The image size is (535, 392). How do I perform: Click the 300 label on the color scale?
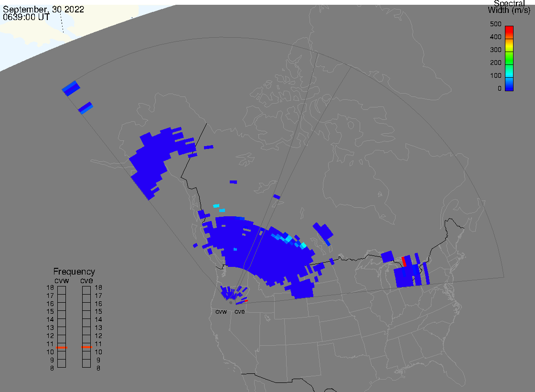click(495, 50)
